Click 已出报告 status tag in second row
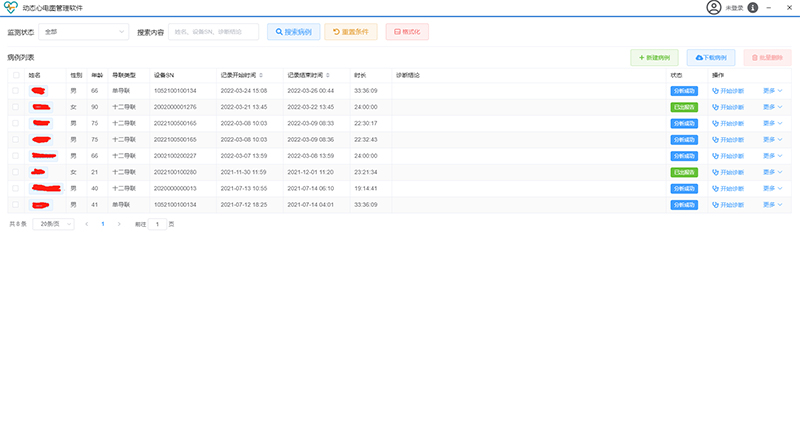 coord(684,107)
